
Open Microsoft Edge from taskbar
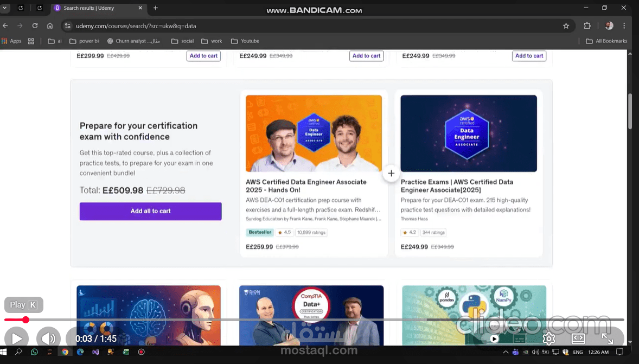(80, 352)
